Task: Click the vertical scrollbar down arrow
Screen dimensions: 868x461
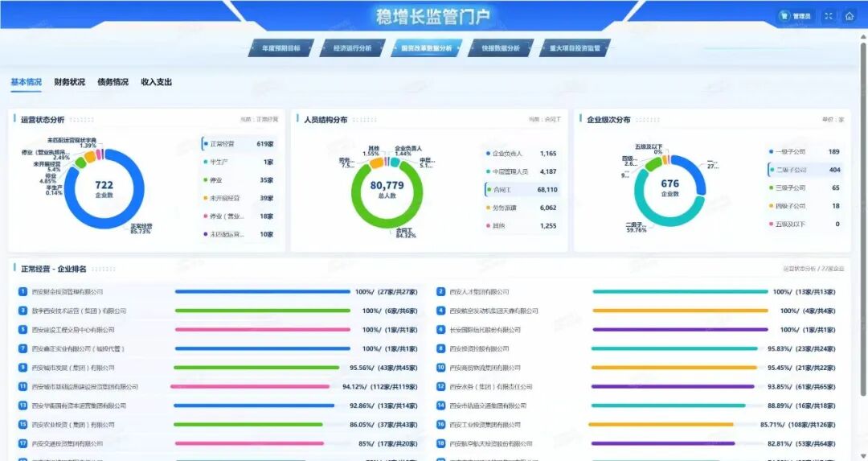Action: (863, 456)
